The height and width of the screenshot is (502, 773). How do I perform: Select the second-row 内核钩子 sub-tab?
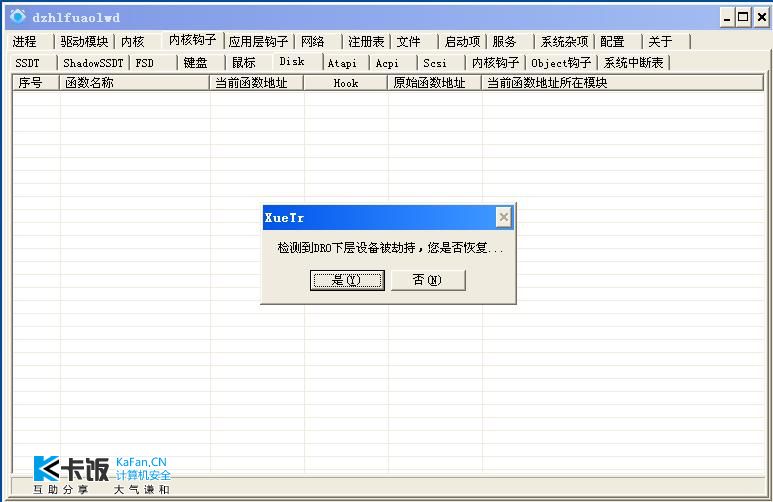point(495,63)
